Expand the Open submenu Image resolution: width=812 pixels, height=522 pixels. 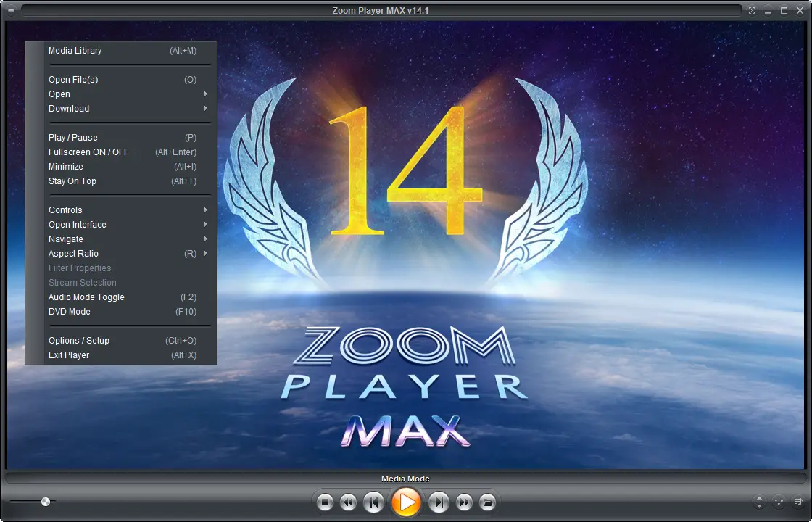[x=123, y=94]
